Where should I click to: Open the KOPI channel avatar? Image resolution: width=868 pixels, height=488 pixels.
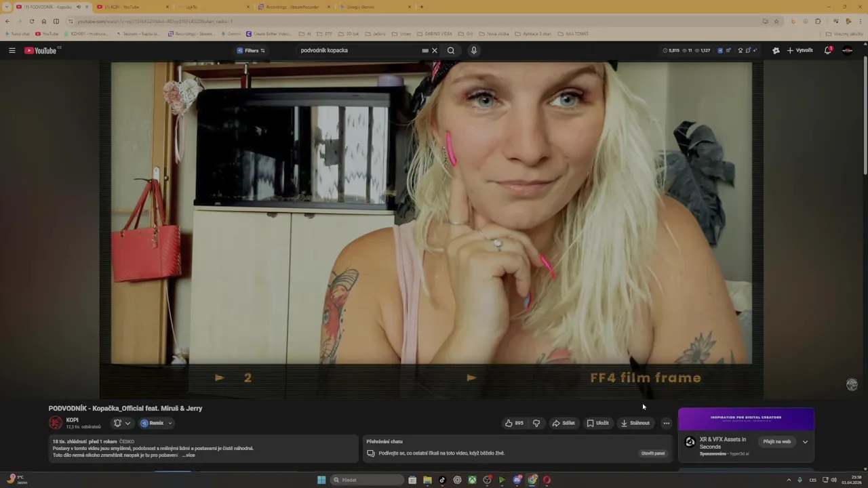[x=56, y=423]
